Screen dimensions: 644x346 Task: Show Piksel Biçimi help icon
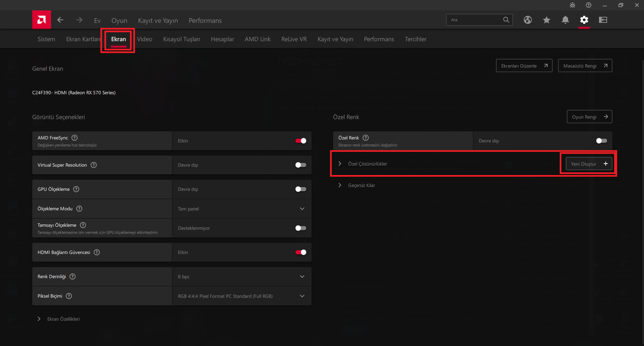pos(69,296)
